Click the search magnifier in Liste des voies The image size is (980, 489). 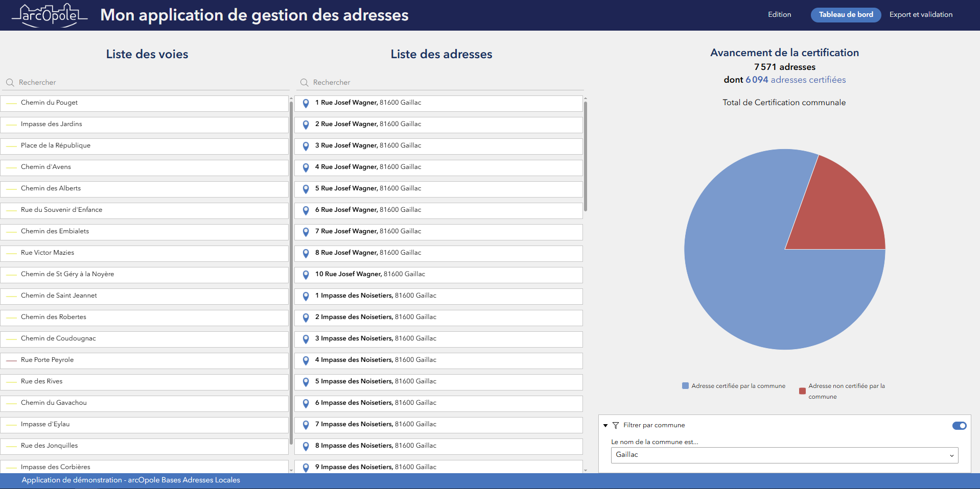click(x=10, y=82)
